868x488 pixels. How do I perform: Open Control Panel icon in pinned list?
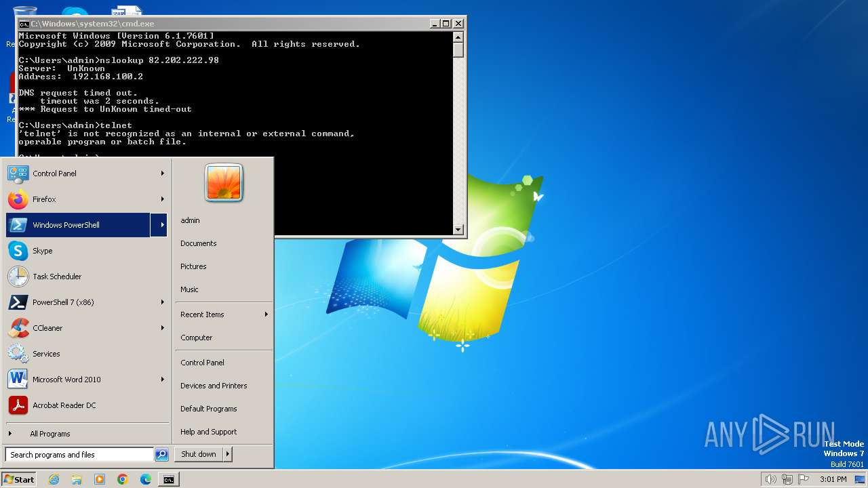point(18,174)
